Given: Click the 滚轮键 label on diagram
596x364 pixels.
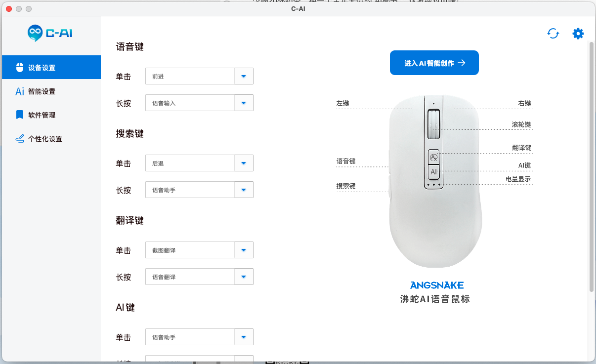Looking at the screenshot, I should pos(521,124).
